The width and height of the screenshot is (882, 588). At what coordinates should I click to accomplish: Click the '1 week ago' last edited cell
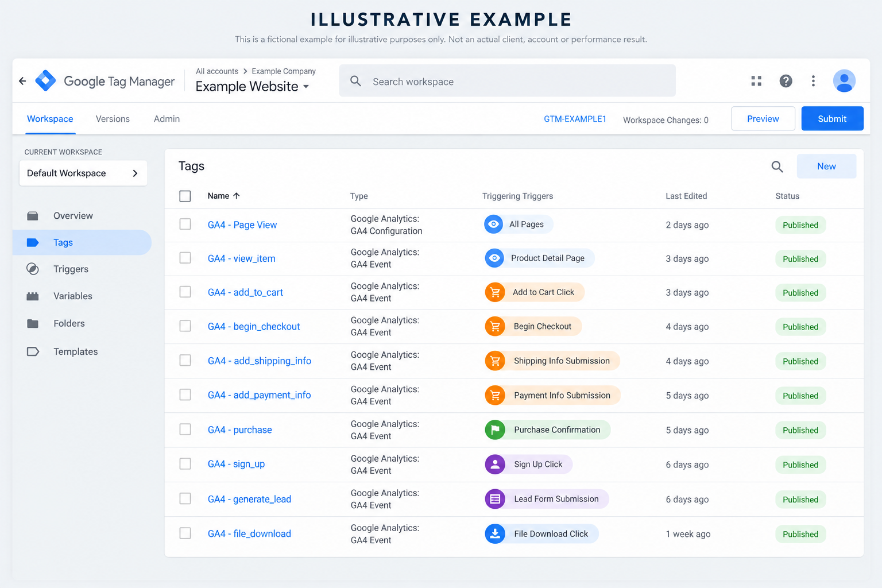(688, 534)
